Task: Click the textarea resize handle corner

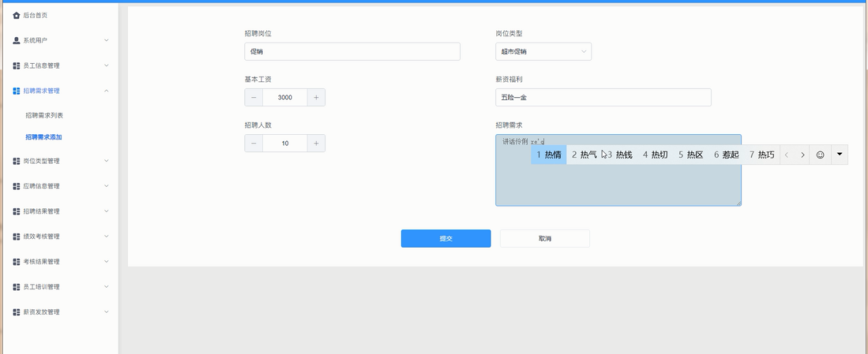Action: pos(739,203)
